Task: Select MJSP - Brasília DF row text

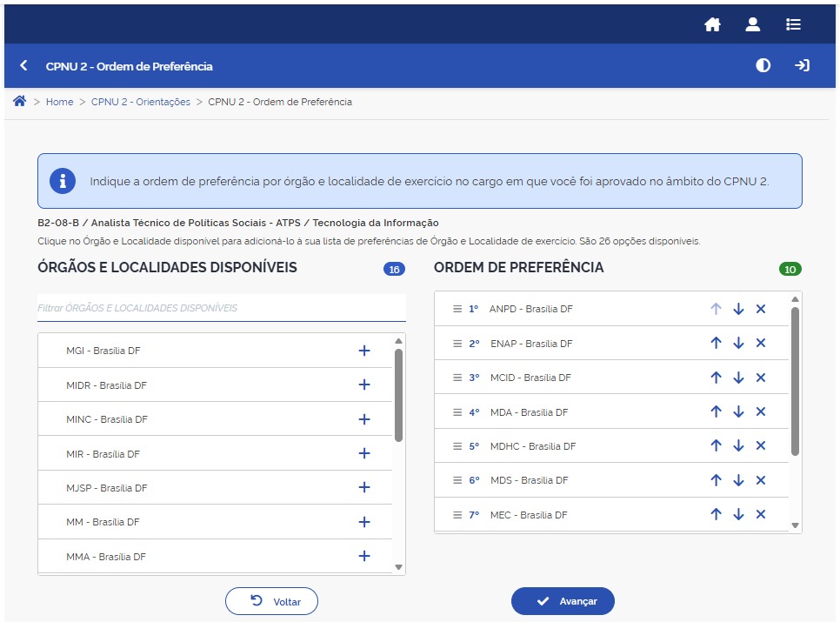Action: pyautogui.click(x=107, y=487)
